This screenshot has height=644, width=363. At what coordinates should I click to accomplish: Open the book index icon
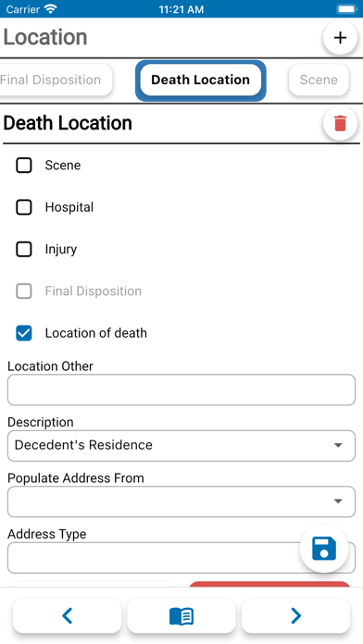tap(181, 615)
